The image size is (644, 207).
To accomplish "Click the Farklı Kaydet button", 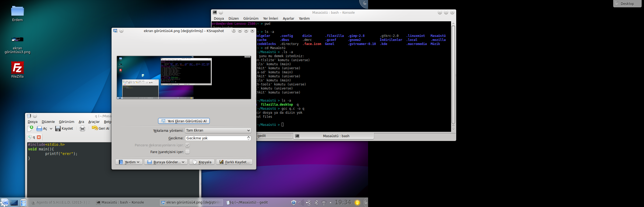I will (234, 162).
